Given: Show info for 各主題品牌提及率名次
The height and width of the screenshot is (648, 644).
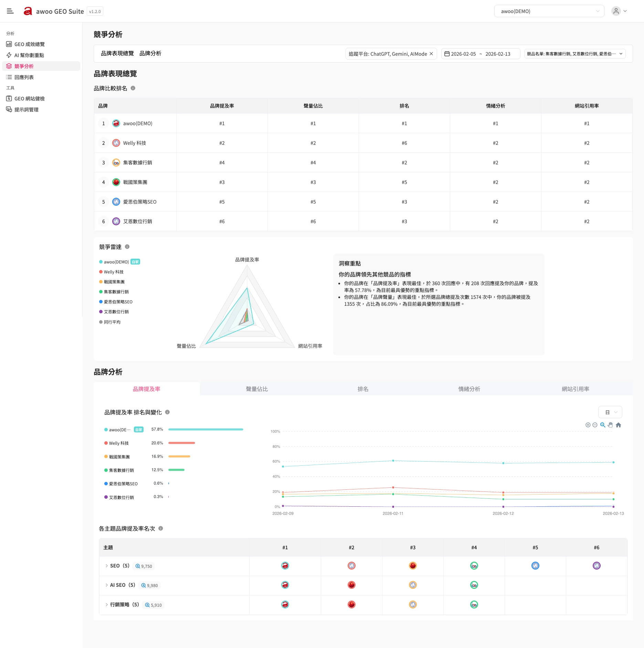Looking at the screenshot, I should 161,529.
